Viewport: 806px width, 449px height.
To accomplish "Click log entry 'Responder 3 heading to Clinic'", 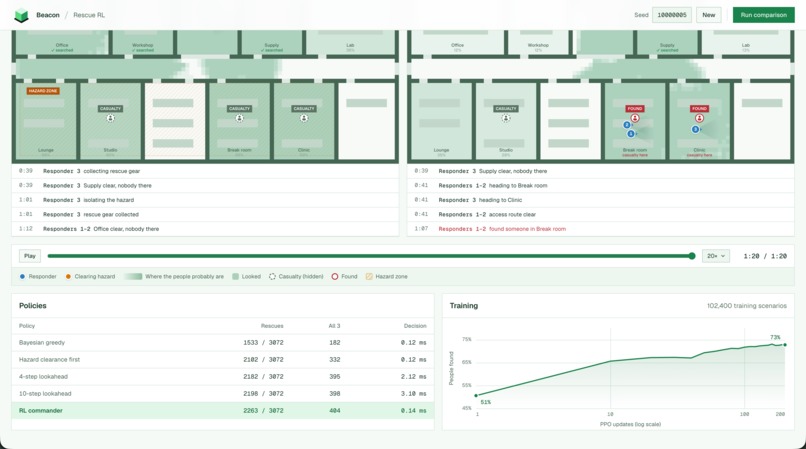I will (600, 200).
